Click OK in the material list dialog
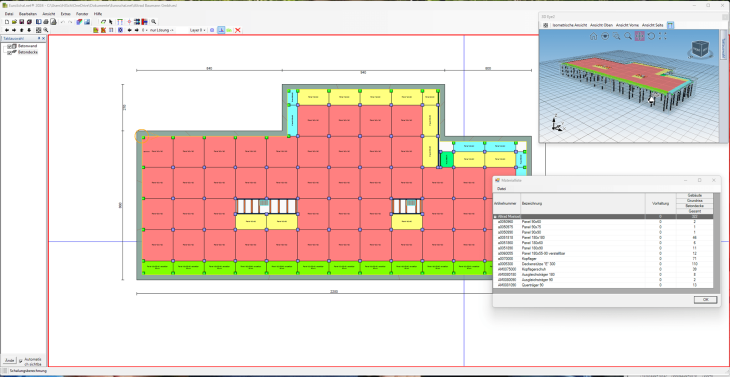Screen dimensions: 730x377 (705, 300)
